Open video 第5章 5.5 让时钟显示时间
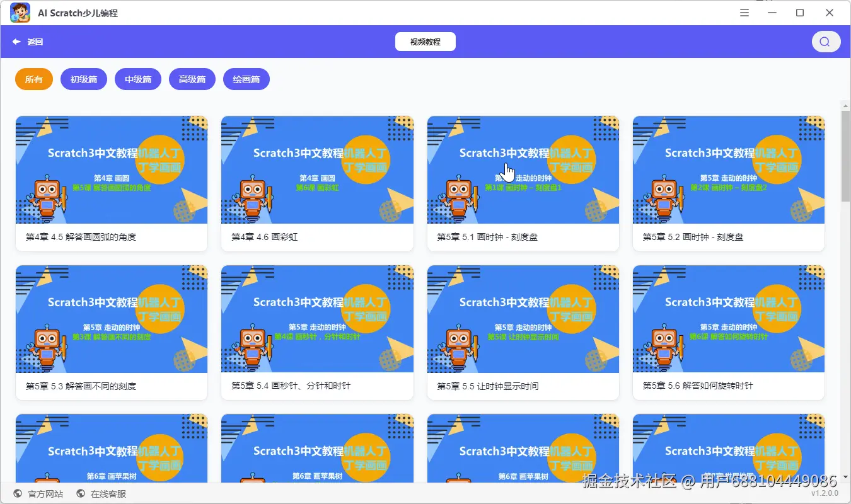 [x=523, y=333]
